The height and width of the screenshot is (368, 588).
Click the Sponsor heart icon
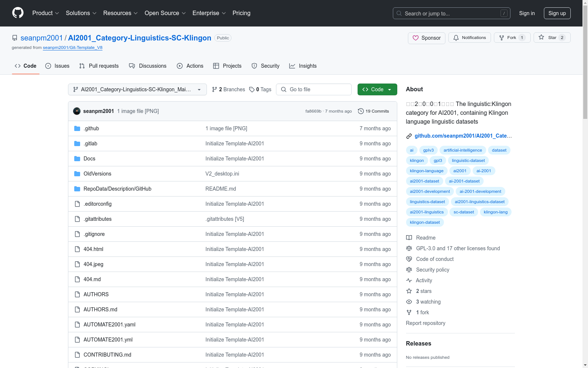416,38
